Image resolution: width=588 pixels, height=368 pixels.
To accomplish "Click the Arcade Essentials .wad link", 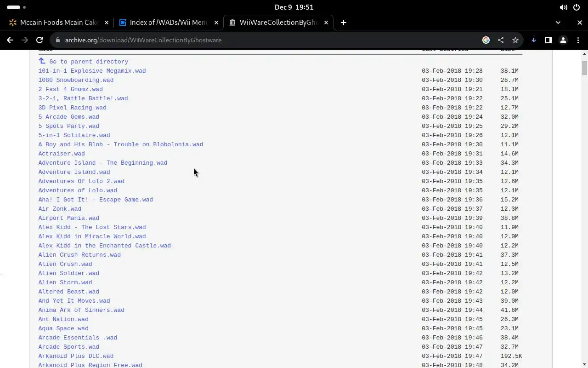I will point(78,338).
